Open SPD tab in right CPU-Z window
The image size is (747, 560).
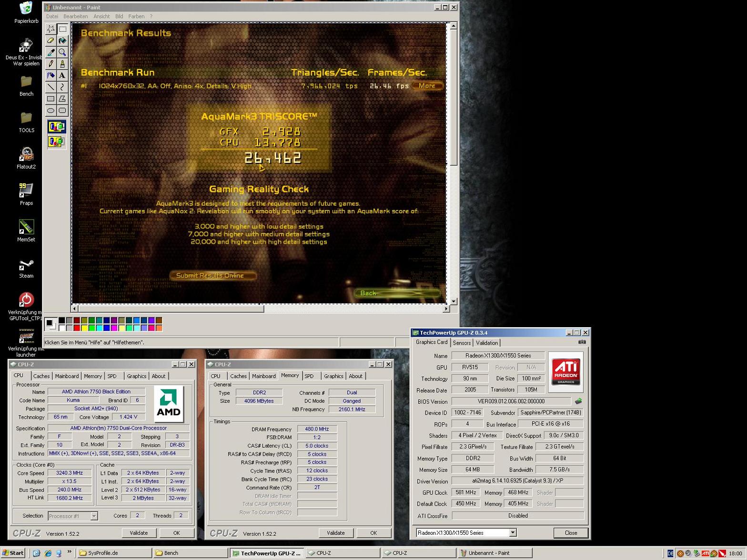tap(309, 376)
